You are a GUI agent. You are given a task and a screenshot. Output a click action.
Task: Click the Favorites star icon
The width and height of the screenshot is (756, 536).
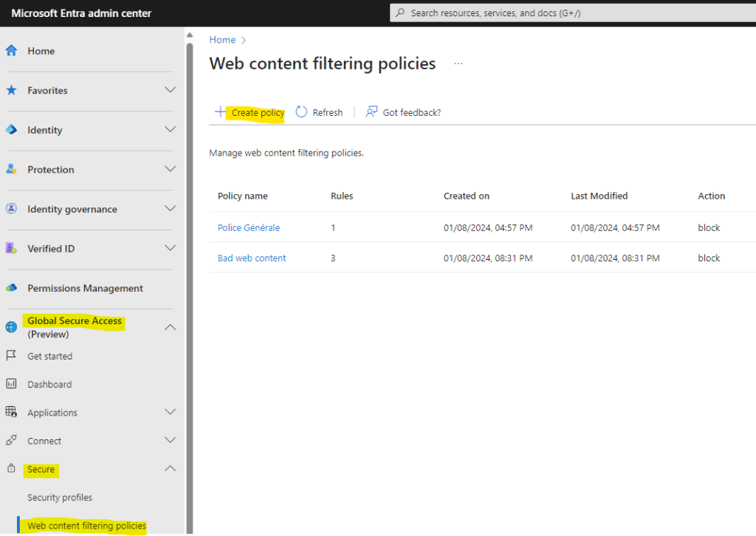pos(12,90)
